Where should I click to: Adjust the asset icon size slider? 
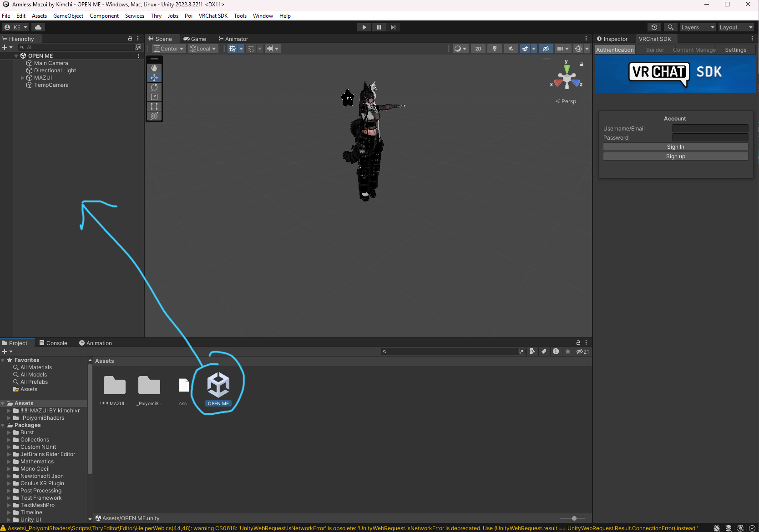(574, 518)
